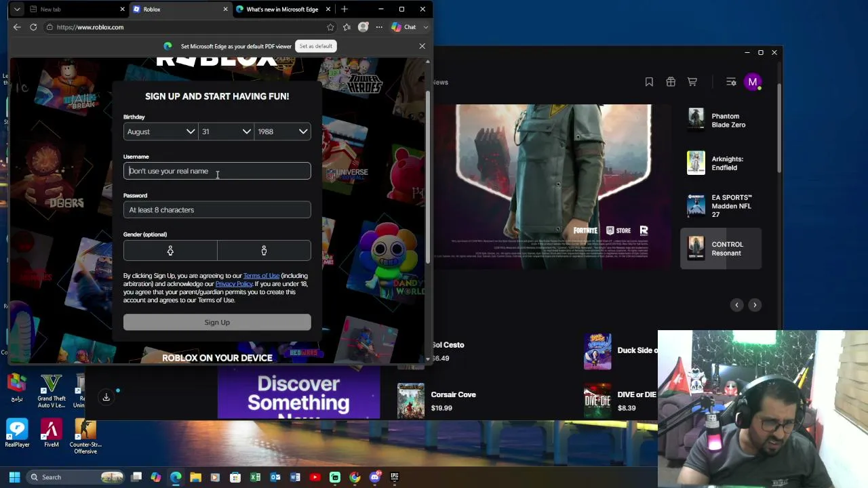Open Epic Games wishlist bookmark icon

click(649, 82)
